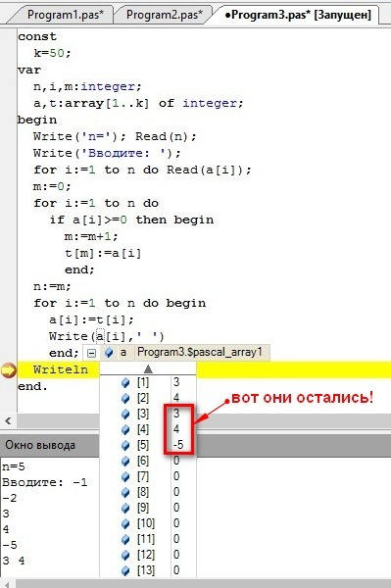Select the cube icon for element [5]
The width and height of the screenshot is (391, 588).
pos(125,446)
